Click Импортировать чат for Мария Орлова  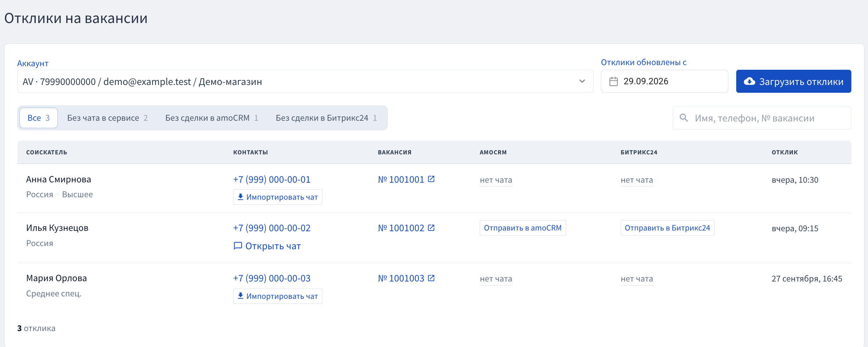pos(278,296)
